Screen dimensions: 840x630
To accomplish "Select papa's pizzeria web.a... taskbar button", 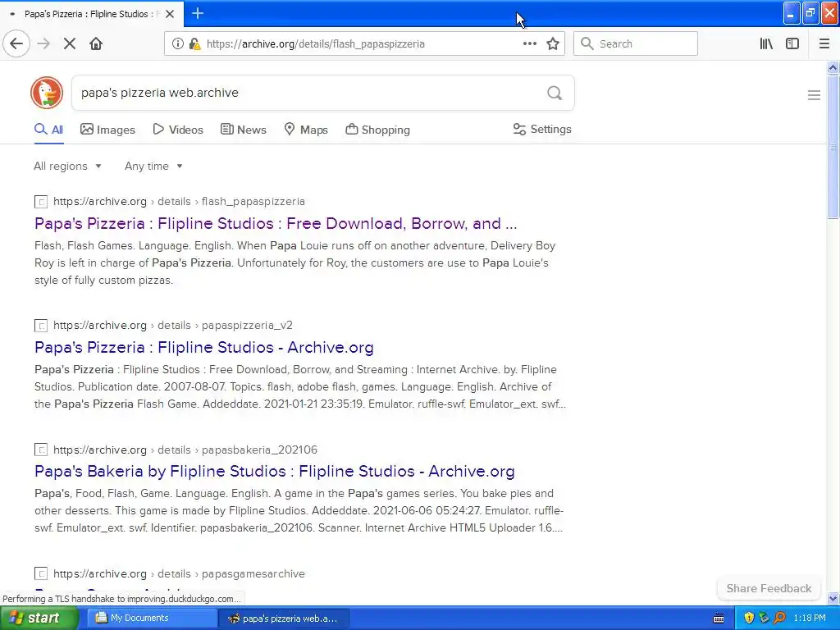I will pyautogui.click(x=284, y=619).
